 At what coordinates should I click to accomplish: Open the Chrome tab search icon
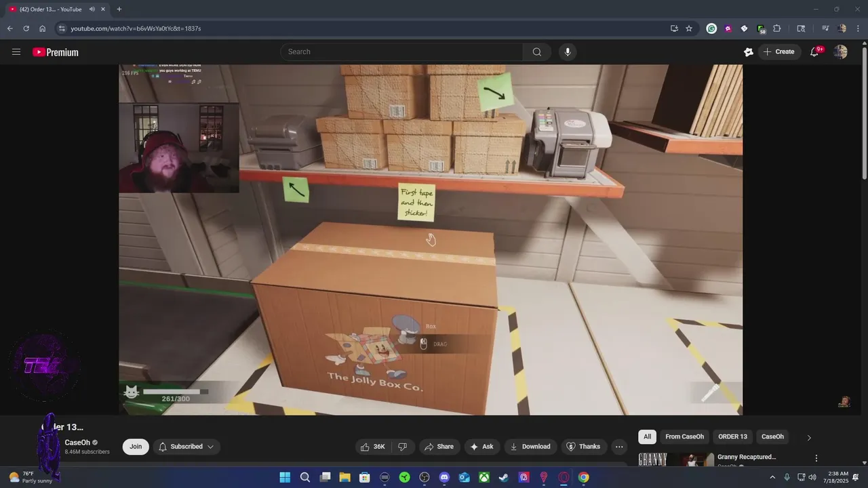click(801, 28)
